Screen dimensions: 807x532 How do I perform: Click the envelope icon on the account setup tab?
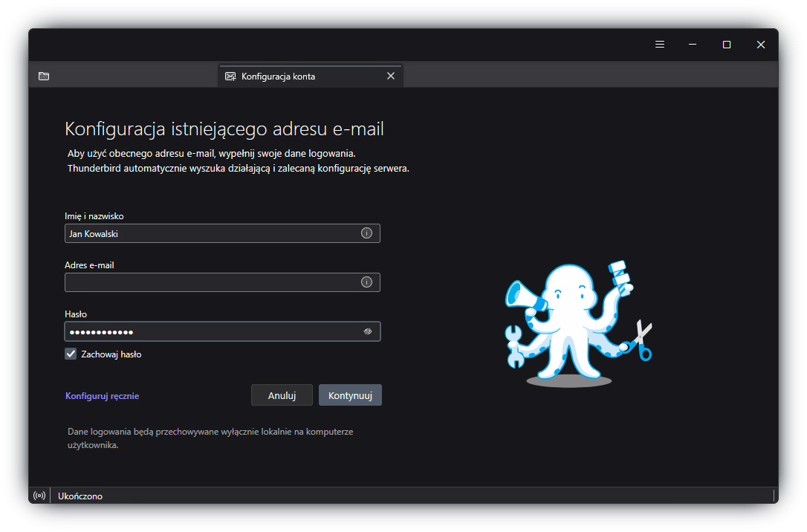[230, 76]
